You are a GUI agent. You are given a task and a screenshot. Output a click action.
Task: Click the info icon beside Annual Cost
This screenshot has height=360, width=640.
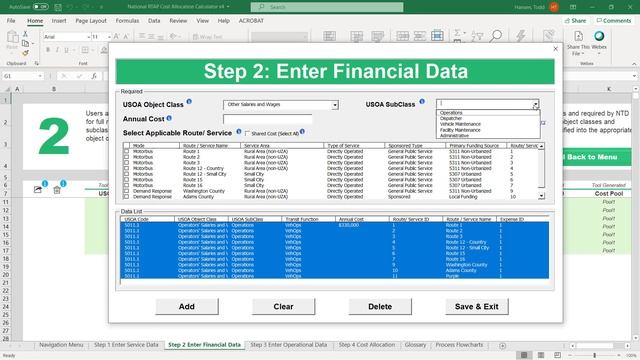click(x=169, y=118)
